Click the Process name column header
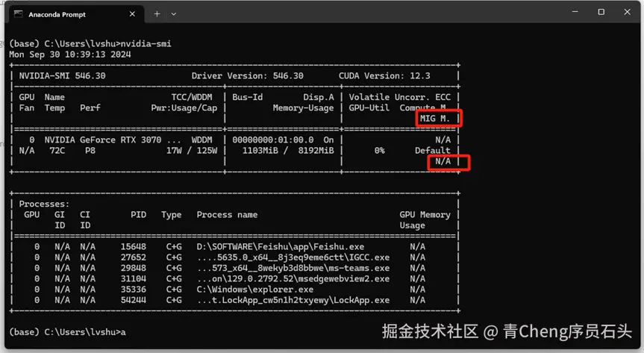Image resolution: width=644 pixels, height=353 pixels. click(x=227, y=214)
